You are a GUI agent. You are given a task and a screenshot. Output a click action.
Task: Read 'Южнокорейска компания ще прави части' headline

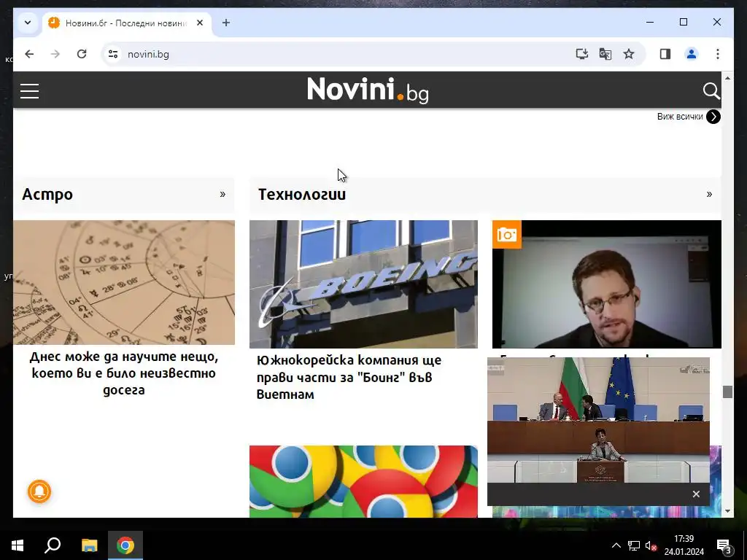(x=349, y=377)
